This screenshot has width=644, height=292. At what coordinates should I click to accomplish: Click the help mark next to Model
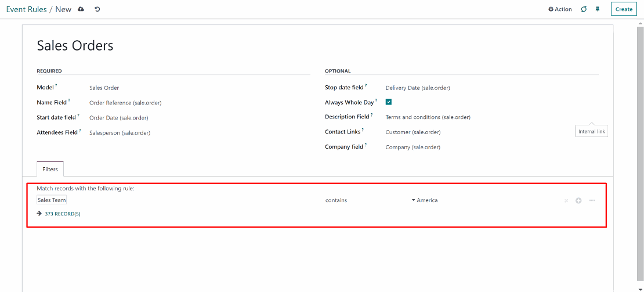tap(56, 85)
